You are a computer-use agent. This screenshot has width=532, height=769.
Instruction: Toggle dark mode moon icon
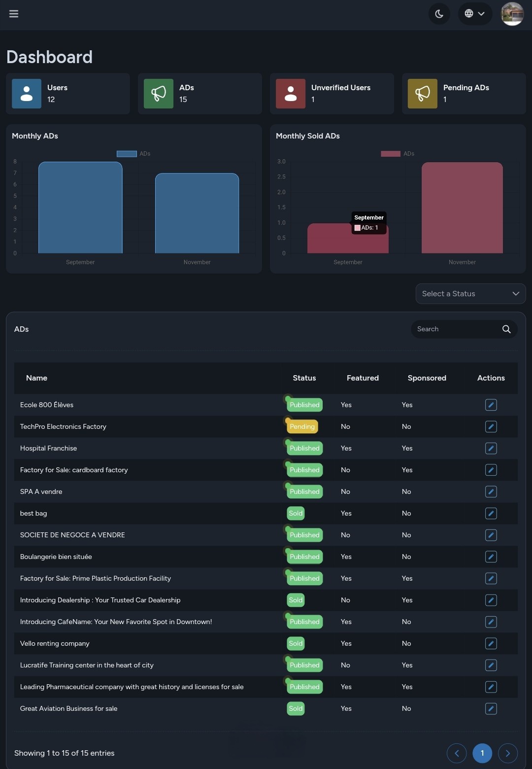439,14
